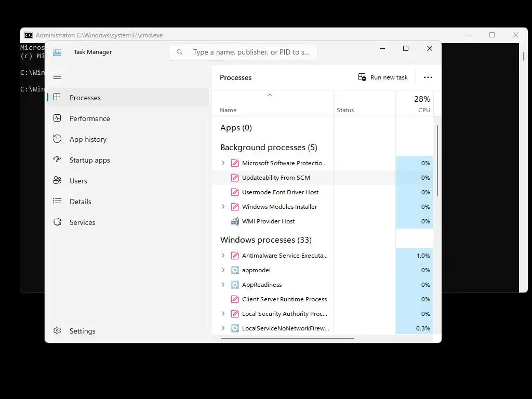The width and height of the screenshot is (532, 399).
Task: Click the Users sidebar icon
Action: point(57,180)
